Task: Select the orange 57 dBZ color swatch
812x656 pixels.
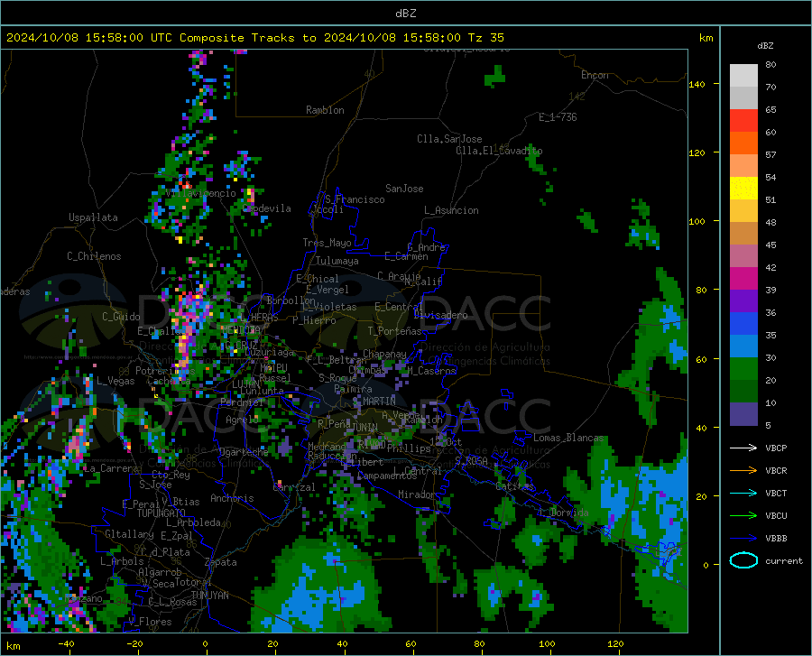Action: [743, 143]
